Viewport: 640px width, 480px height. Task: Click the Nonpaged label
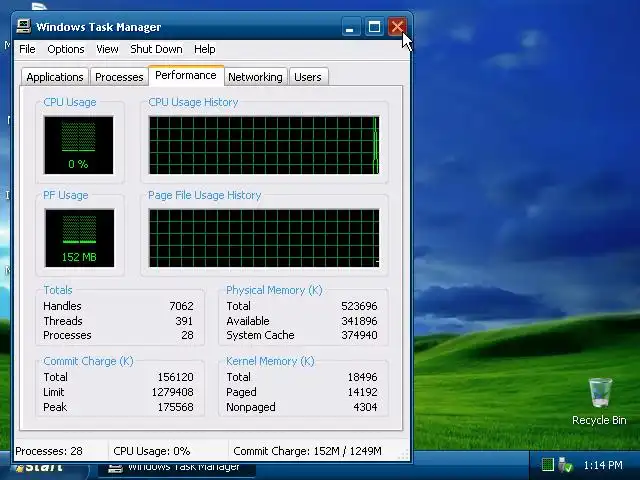point(251,407)
